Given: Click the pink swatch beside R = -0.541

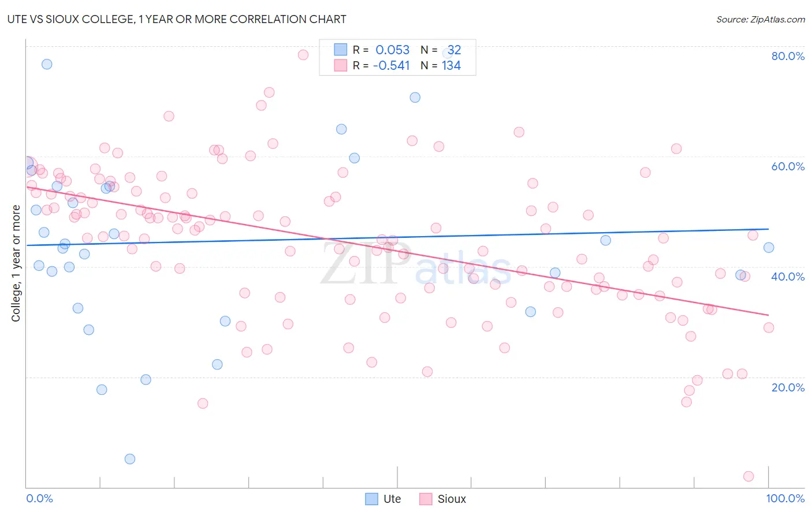Looking at the screenshot, I should pos(341,65).
